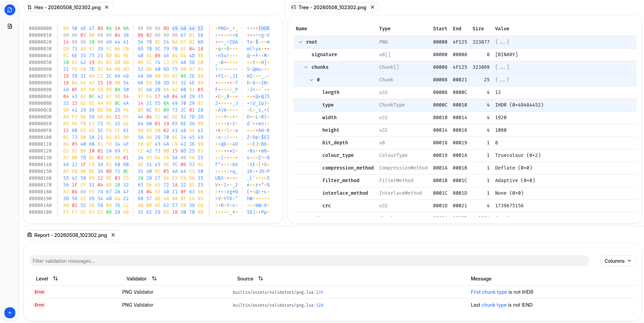The width and height of the screenshot is (644, 323).
Task: Click the bug icon on Report tab
Action: pos(30,235)
